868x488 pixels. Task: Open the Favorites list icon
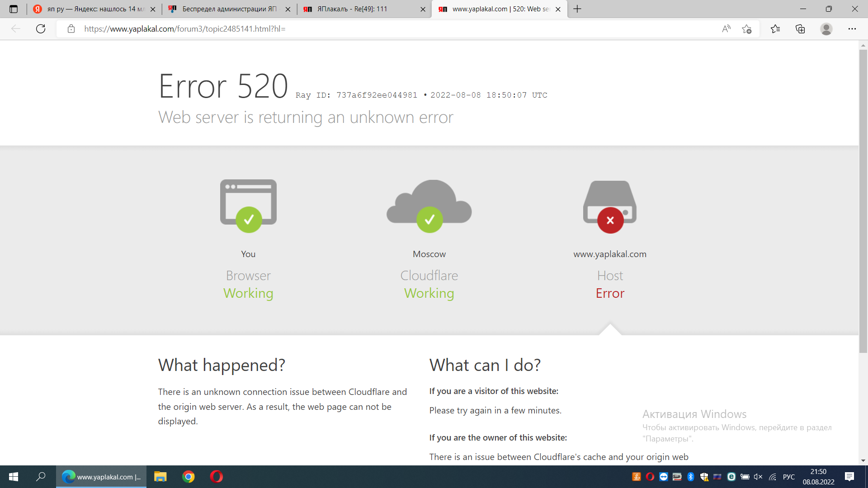[x=775, y=29]
